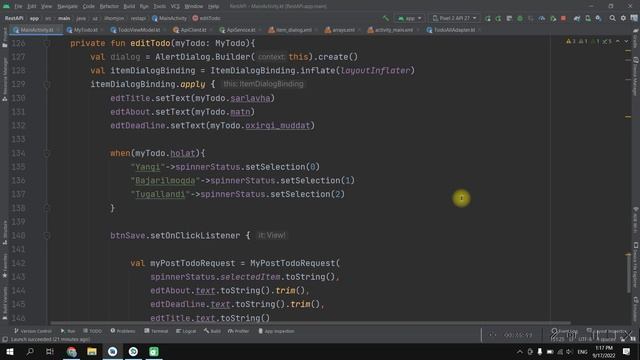Image resolution: width=640 pixels, height=360 pixels.
Task: Click MainActivity breadcrumb in navigation bar
Action: click(x=170, y=18)
